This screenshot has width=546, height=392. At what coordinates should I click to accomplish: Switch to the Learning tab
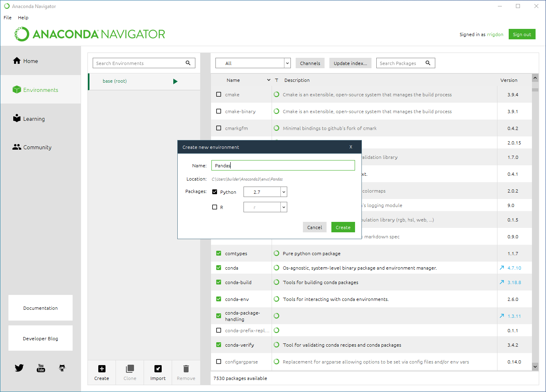(x=34, y=119)
